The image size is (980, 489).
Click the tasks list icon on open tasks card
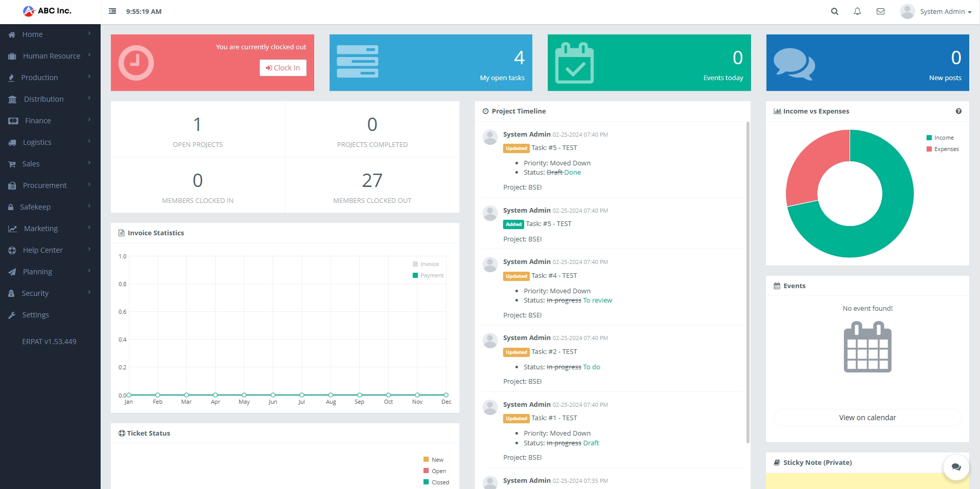(357, 62)
